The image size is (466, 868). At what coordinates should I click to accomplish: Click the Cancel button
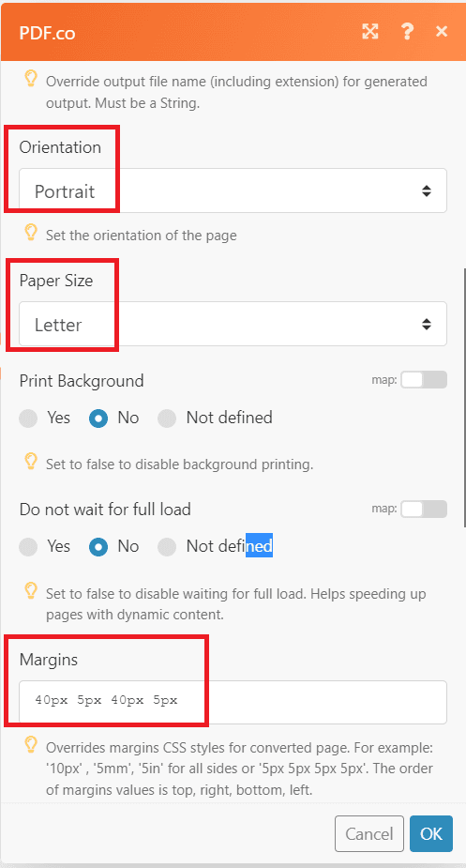point(369,833)
